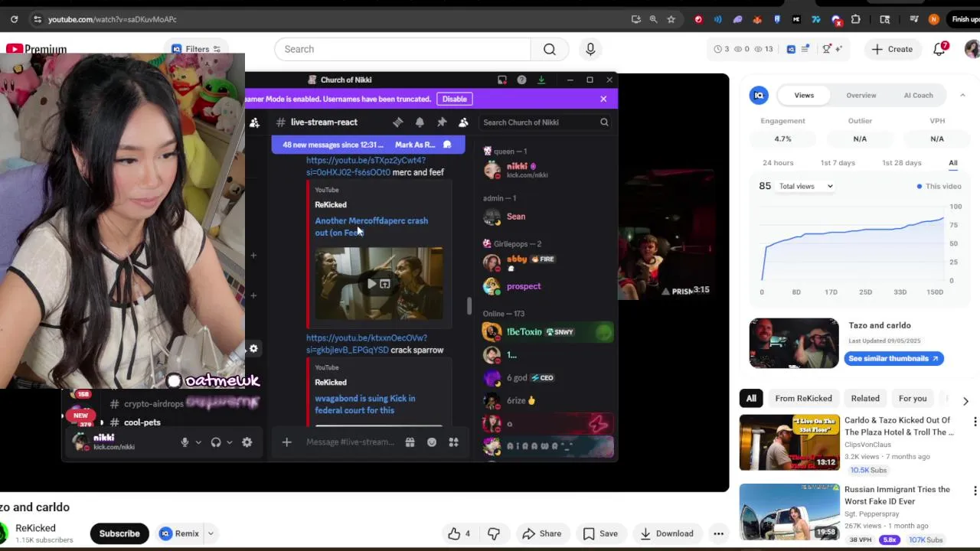
Task: Select 1st 7 days time range
Action: 838,163
